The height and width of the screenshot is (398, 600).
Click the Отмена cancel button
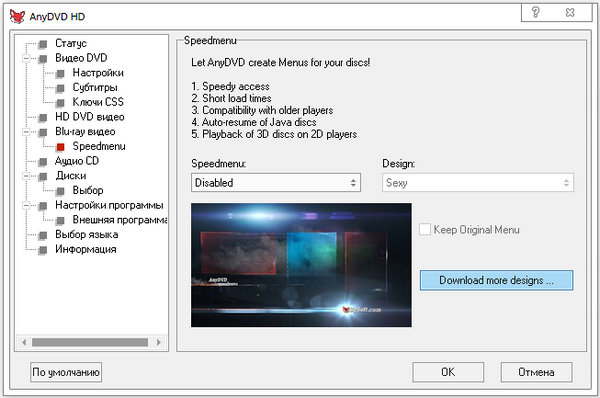(536, 372)
